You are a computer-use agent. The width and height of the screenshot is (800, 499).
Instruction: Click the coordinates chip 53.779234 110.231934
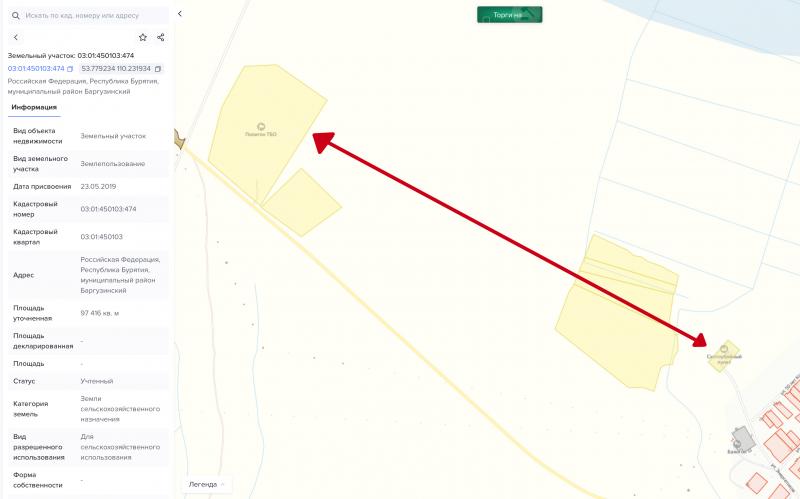point(121,68)
